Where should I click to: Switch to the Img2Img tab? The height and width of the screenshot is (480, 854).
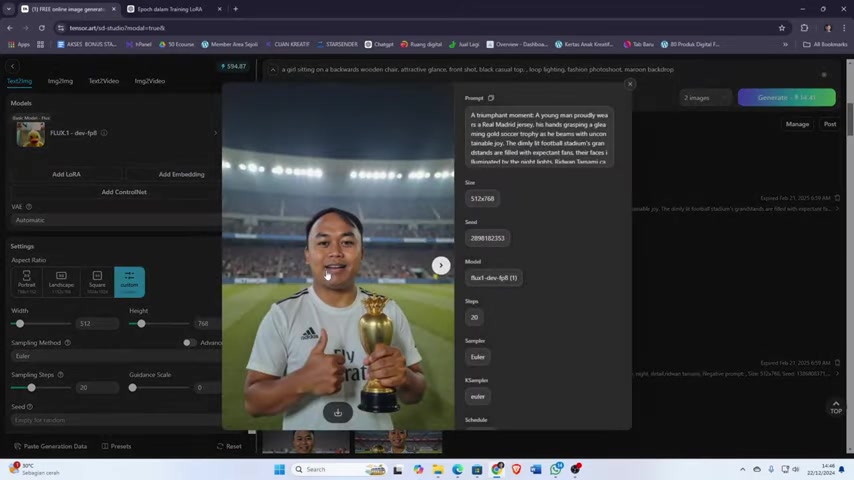point(60,81)
